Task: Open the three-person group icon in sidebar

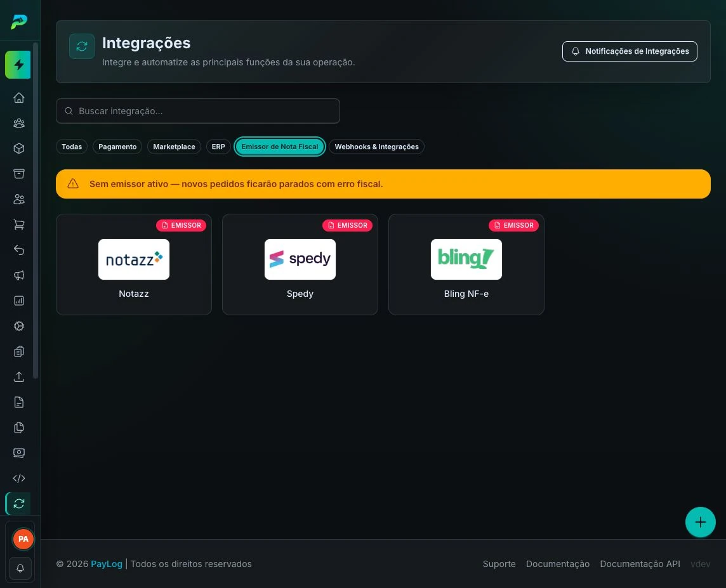Action: tap(19, 123)
